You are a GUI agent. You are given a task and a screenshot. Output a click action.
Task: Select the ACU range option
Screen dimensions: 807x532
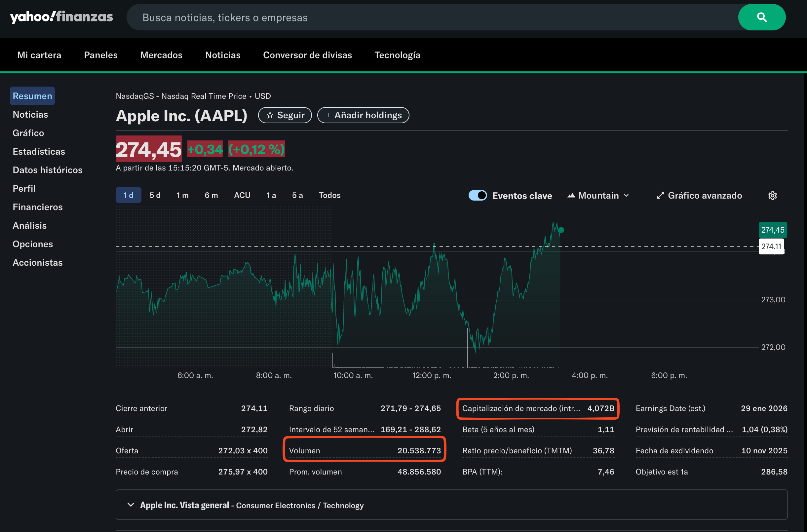click(x=242, y=195)
